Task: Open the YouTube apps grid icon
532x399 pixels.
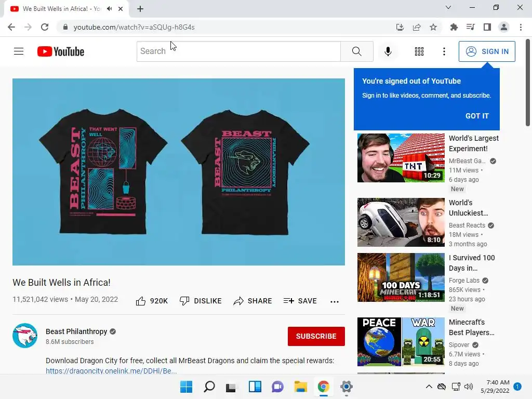Action: [x=419, y=51]
